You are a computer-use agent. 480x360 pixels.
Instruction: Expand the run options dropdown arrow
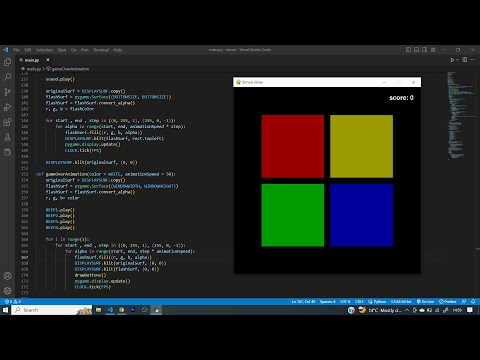(458, 60)
